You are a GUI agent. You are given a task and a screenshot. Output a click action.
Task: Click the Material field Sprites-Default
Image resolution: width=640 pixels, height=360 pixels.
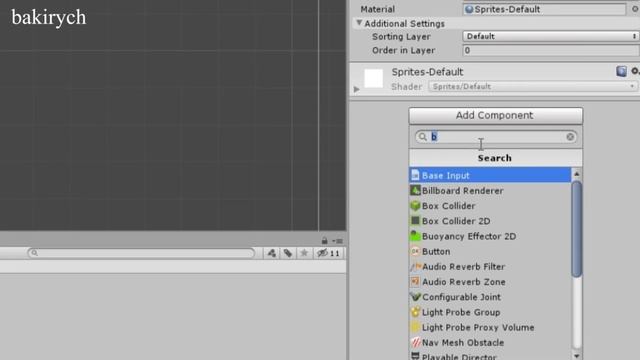[x=544, y=9]
